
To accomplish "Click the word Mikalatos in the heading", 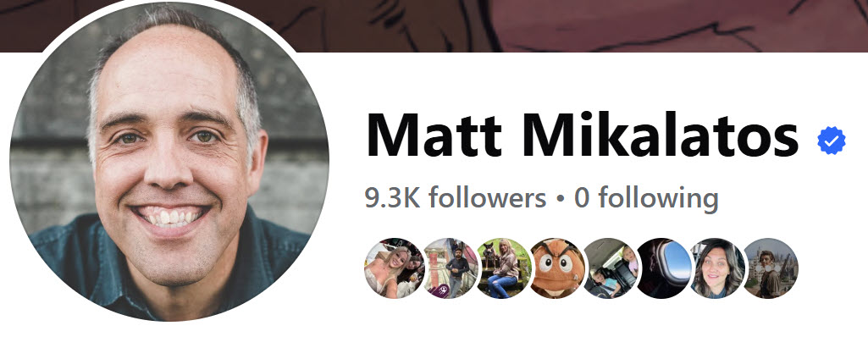I will [x=661, y=135].
